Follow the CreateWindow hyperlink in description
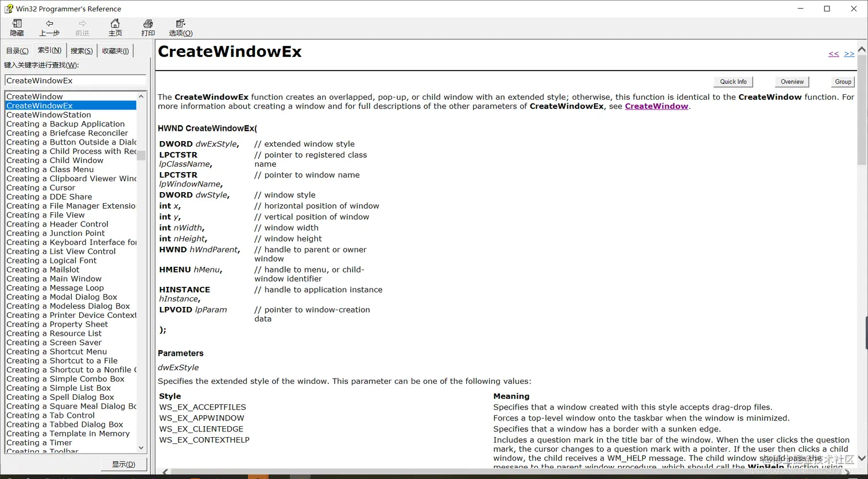The height and width of the screenshot is (479, 868). [x=656, y=106]
